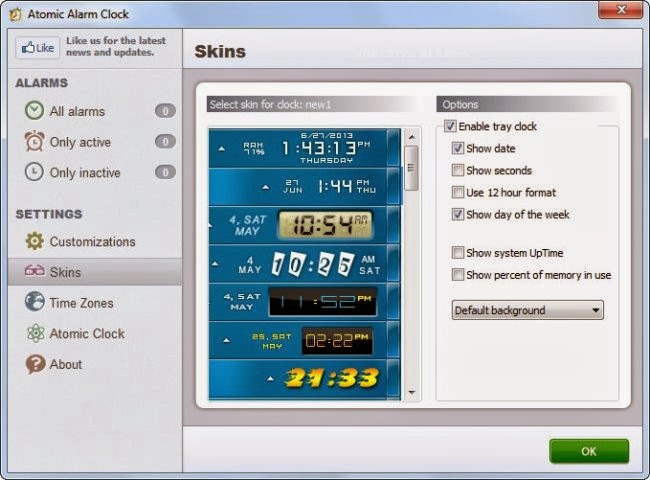650x480 pixels.
Task: Open All alarms via the green clock icon
Action: tap(34, 111)
